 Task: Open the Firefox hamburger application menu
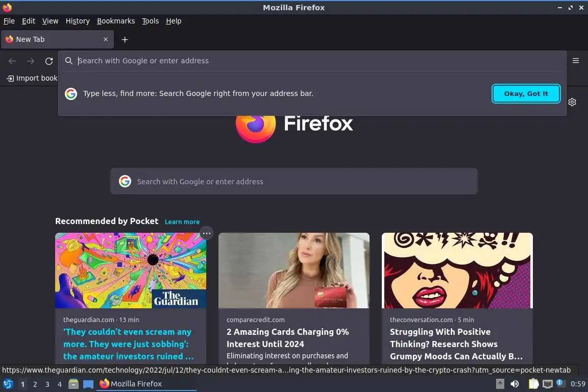(576, 61)
